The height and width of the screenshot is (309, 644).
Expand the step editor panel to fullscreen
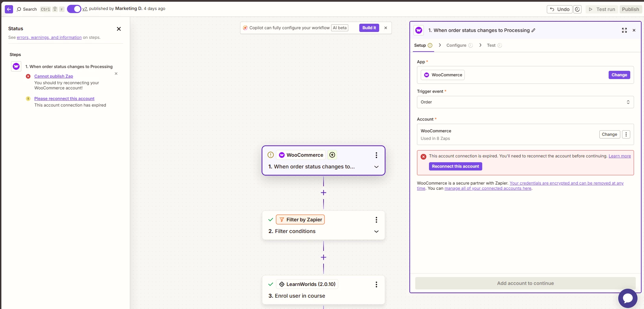tap(624, 30)
